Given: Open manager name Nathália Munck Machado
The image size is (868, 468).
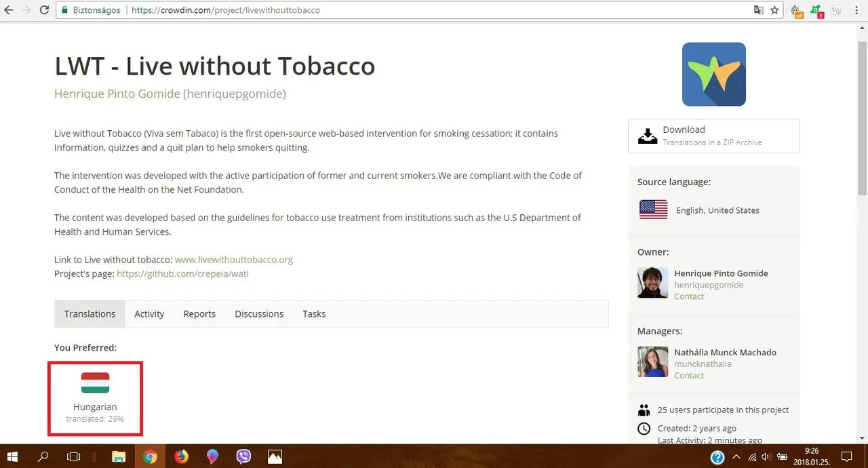Looking at the screenshot, I should coord(725,352).
